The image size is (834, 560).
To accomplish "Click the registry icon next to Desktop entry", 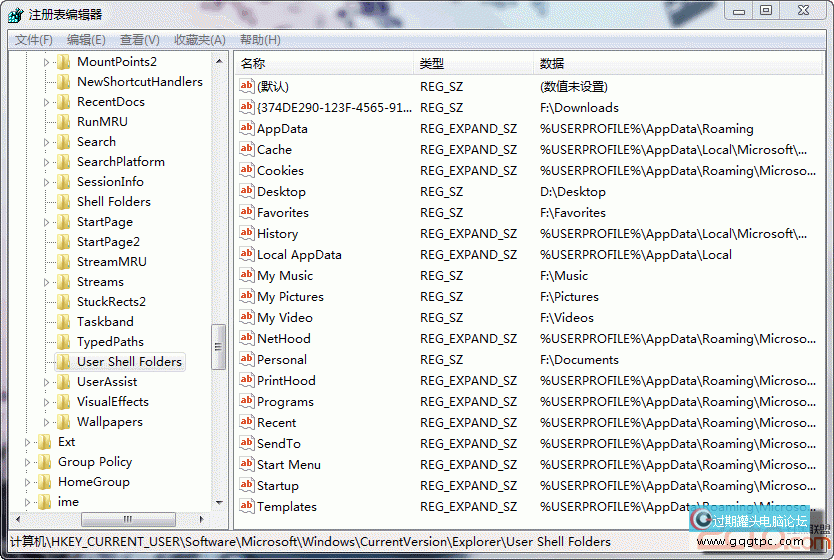I will point(247,191).
